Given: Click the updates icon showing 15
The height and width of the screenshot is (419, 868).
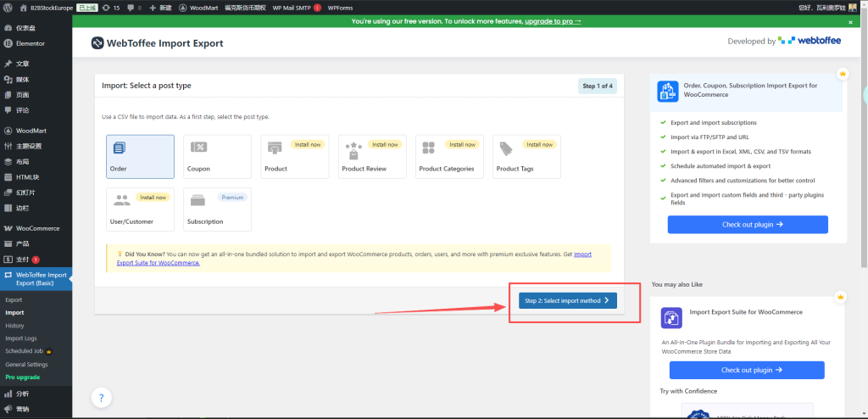Looking at the screenshot, I should (x=111, y=8).
